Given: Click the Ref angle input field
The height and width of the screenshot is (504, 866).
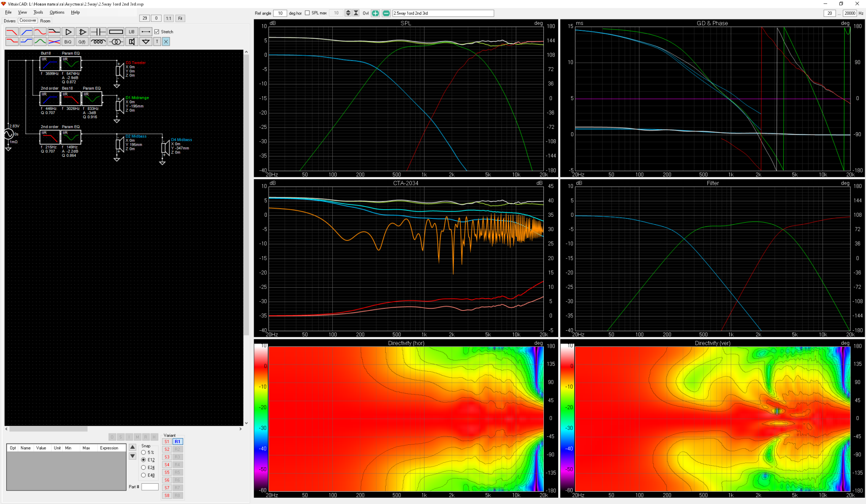Looking at the screenshot, I should 280,13.
